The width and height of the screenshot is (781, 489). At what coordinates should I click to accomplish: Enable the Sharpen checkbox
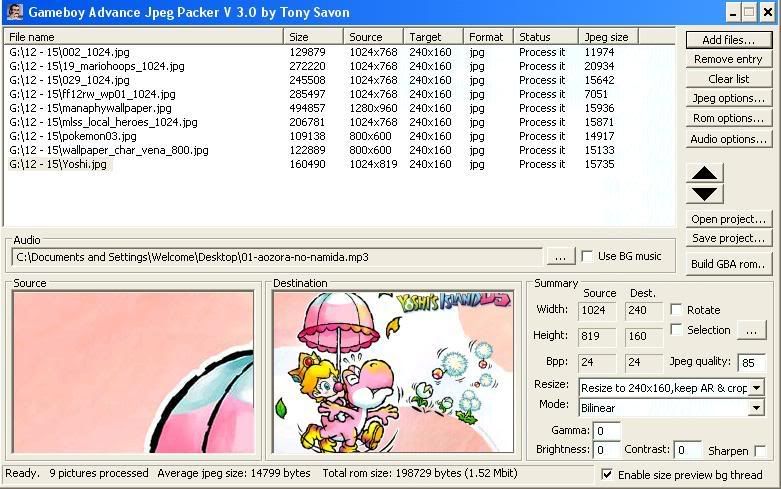tap(760, 451)
